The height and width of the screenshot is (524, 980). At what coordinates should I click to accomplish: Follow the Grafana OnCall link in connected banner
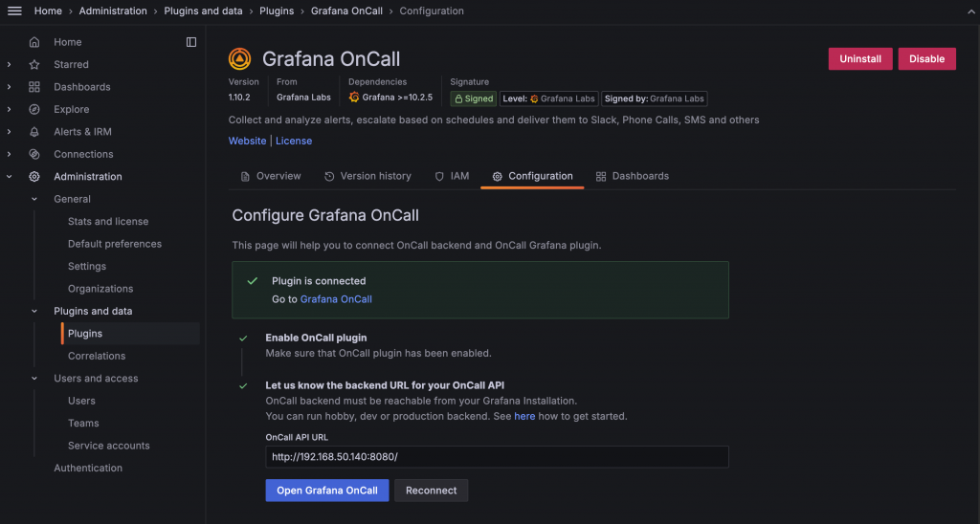[336, 299]
